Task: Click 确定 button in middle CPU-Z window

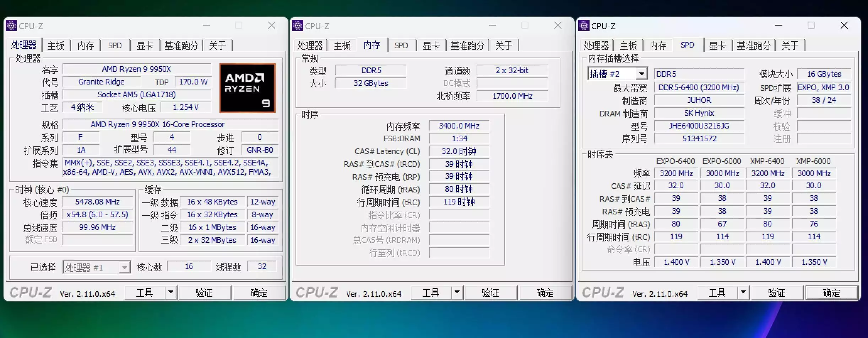Action: click(x=545, y=293)
